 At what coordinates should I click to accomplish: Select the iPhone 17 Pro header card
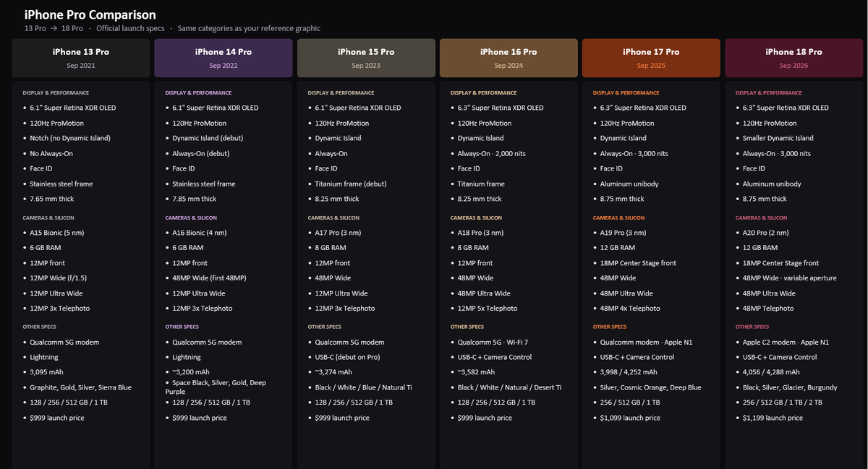[651, 58]
